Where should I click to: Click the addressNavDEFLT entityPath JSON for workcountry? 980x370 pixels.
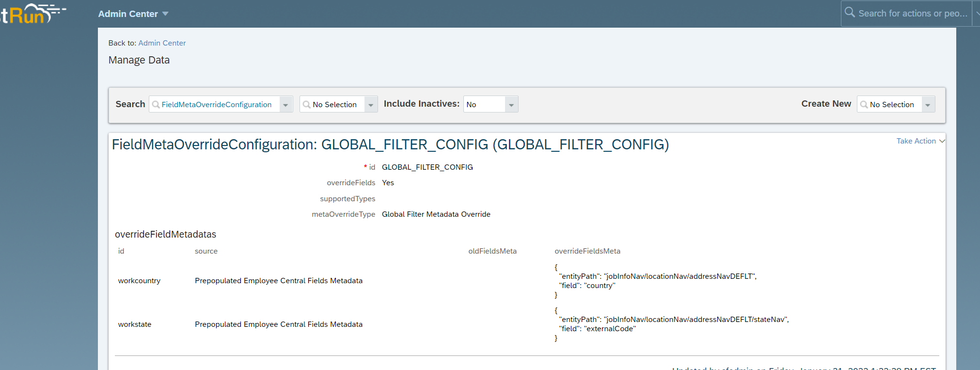click(x=658, y=276)
